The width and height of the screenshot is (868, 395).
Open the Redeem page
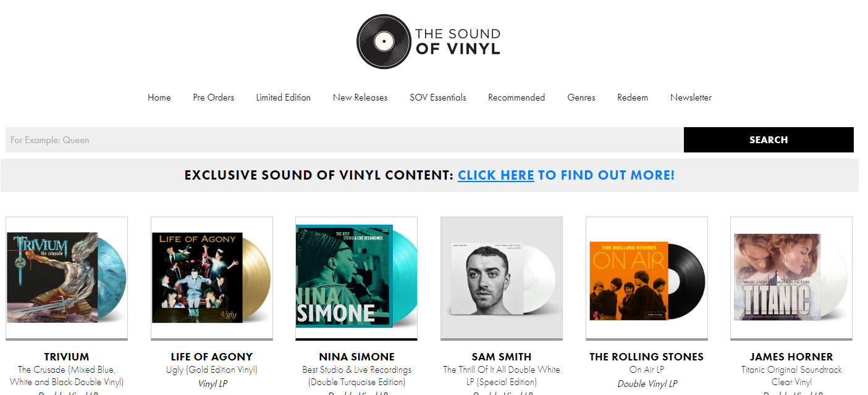pyautogui.click(x=632, y=98)
